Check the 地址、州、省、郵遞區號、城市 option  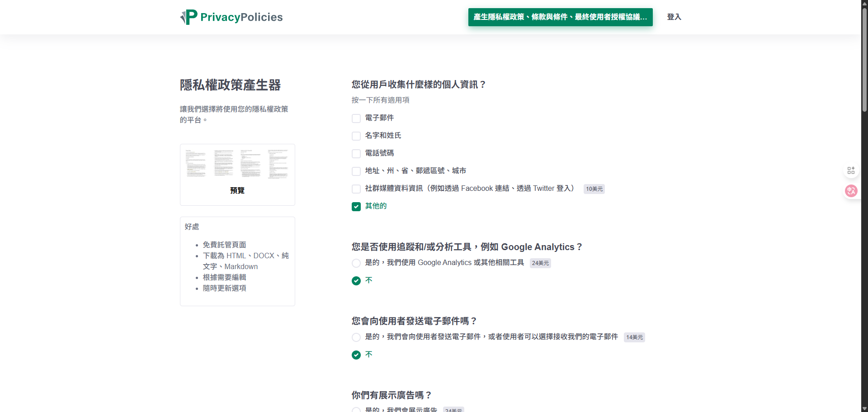click(x=356, y=171)
